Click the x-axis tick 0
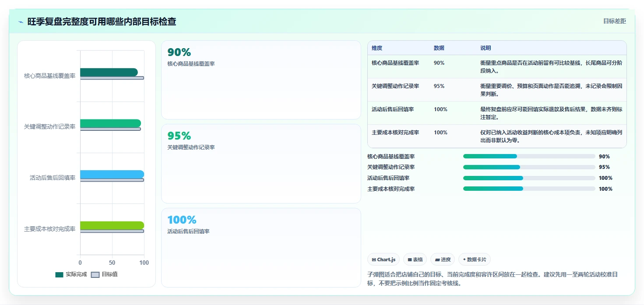Viewport: 644px width, 305px height. pyautogui.click(x=80, y=263)
